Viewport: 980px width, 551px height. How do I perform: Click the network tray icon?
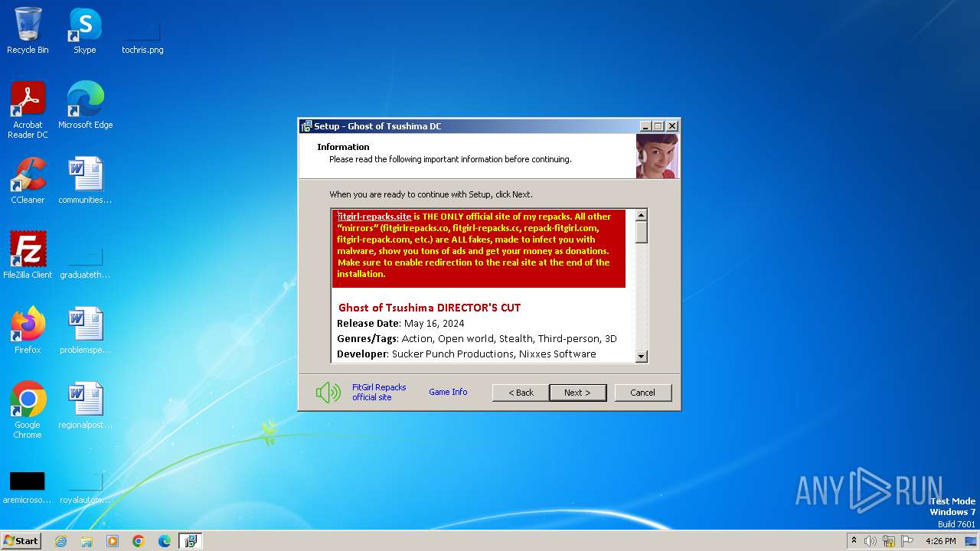tap(889, 541)
